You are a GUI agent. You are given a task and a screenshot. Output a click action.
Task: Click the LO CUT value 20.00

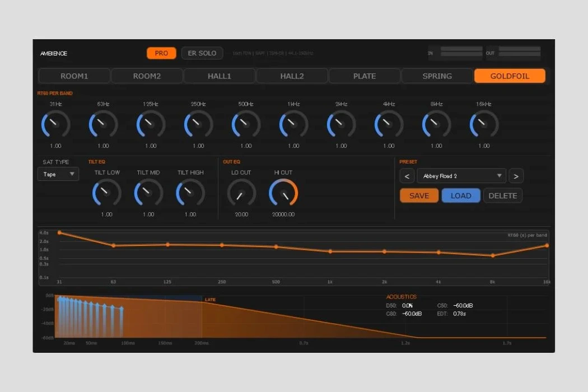[x=241, y=214]
